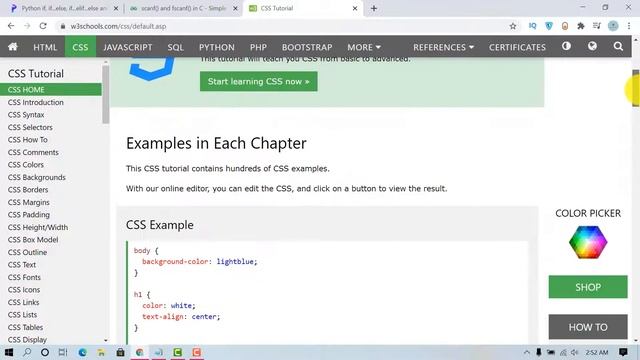Open the W3Schools search magnifier
Viewport: 640px width, 360px height.
618,46
